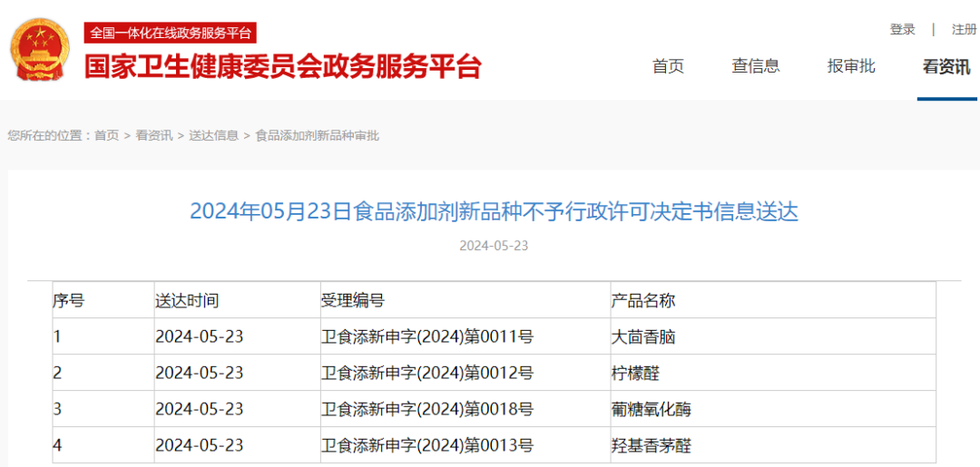This screenshot has height=467, width=980.
Task: Click 首页 in the breadcrumb
Action: pyautogui.click(x=106, y=135)
